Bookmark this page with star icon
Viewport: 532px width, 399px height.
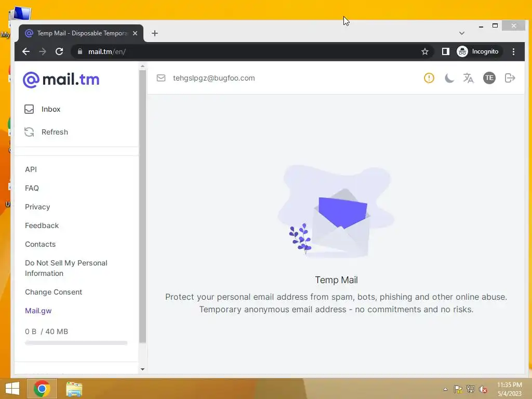[425, 51]
